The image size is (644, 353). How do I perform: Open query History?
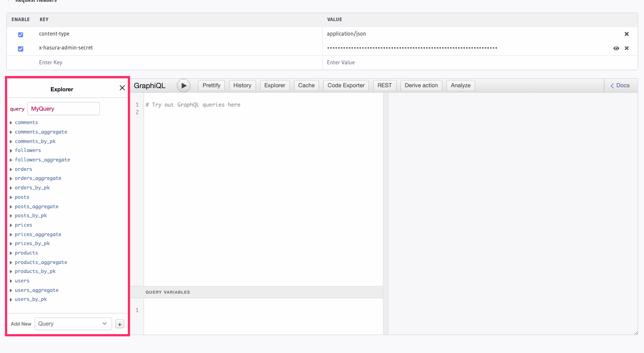(242, 85)
